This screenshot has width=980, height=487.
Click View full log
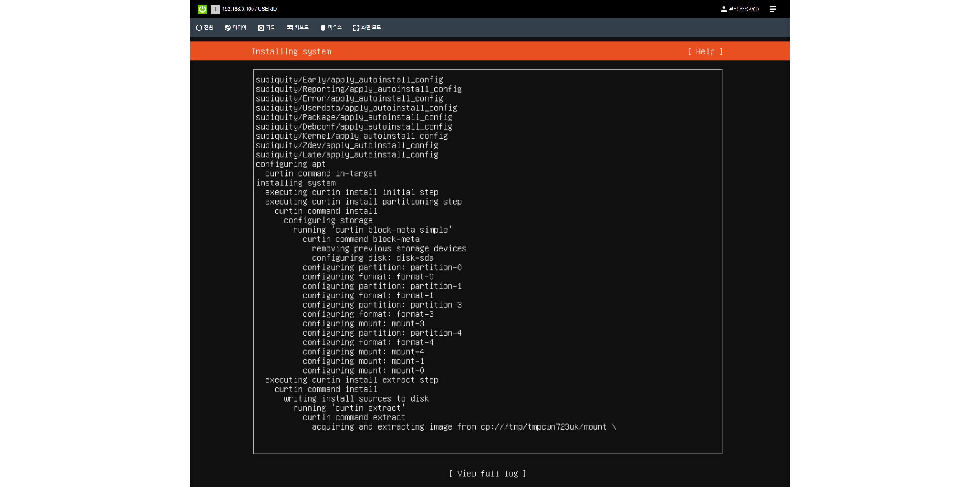[487, 474]
